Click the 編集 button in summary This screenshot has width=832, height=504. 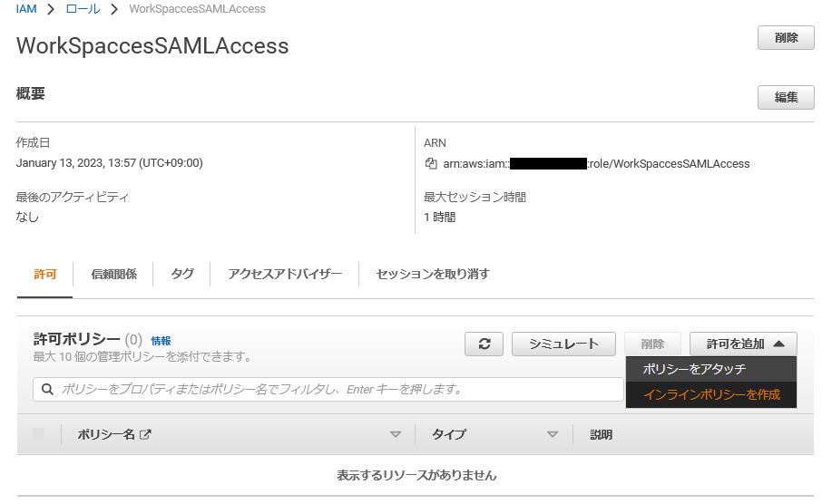pyautogui.click(x=786, y=98)
